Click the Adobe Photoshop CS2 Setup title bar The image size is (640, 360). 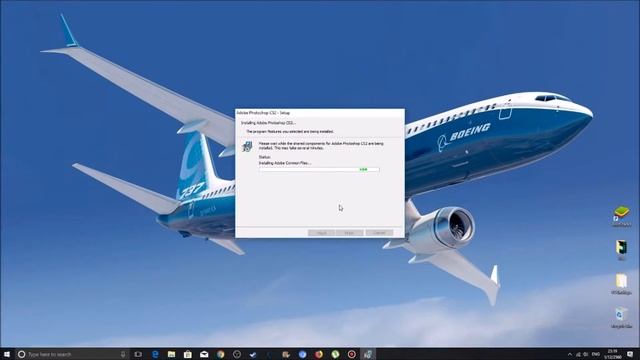(320, 113)
